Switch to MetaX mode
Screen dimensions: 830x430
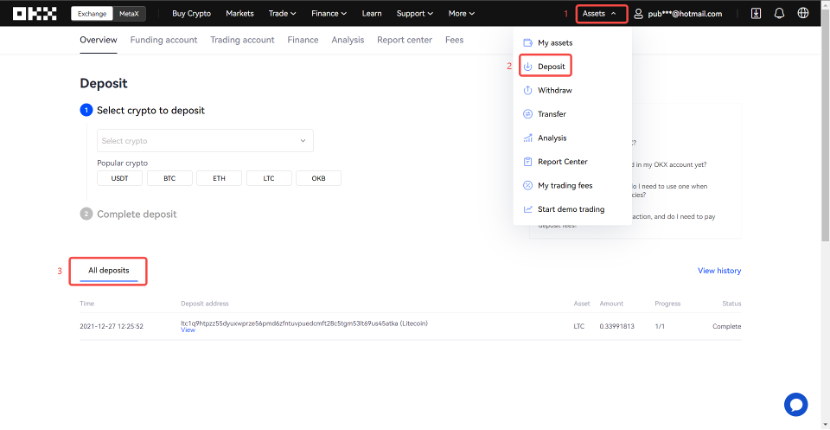(129, 14)
